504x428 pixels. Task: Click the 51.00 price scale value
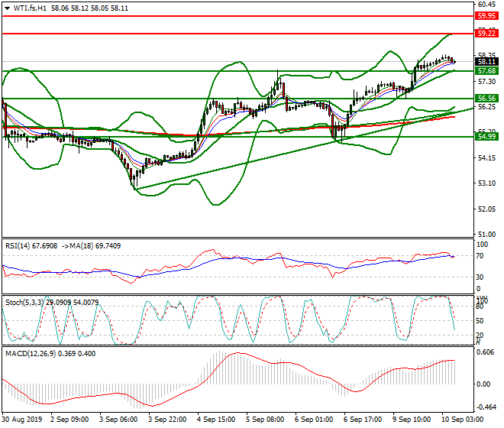coord(486,235)
